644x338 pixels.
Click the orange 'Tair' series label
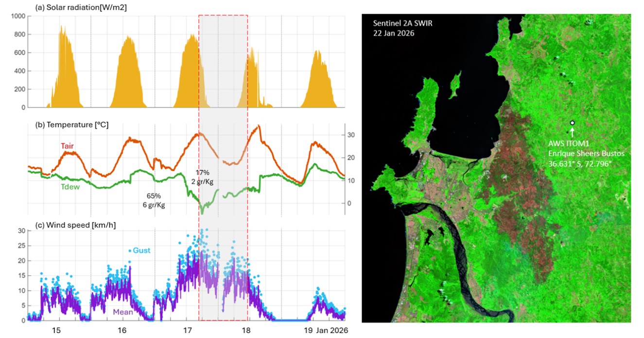pyautogui.click(x=67, y=146)
